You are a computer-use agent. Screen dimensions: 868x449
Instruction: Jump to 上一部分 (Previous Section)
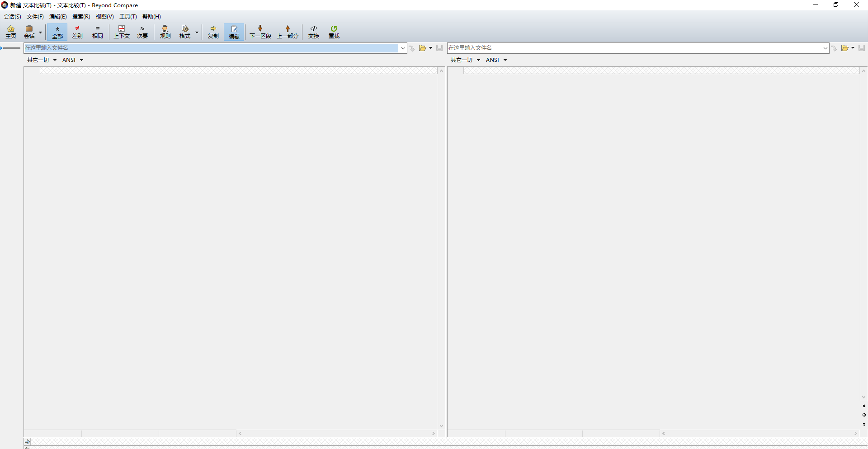coord(288,32)
